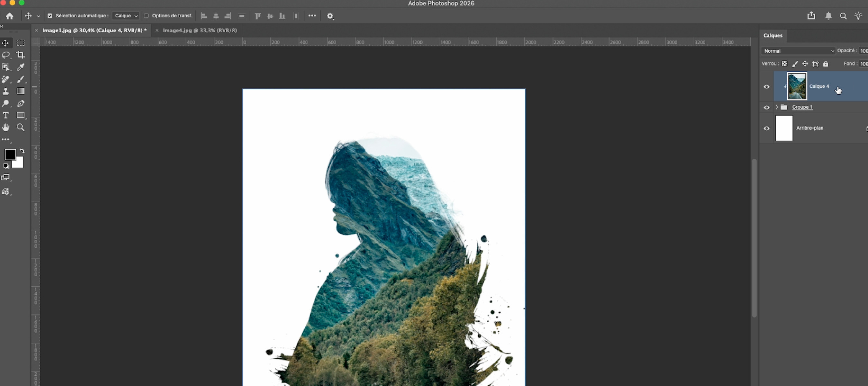Select the Clone Stamp tool

[6, 91]
